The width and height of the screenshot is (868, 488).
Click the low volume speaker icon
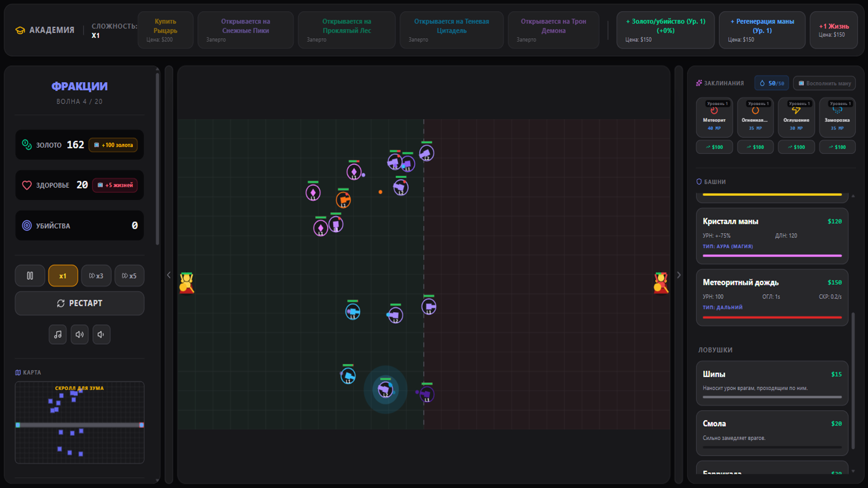(x=101, y=334)
